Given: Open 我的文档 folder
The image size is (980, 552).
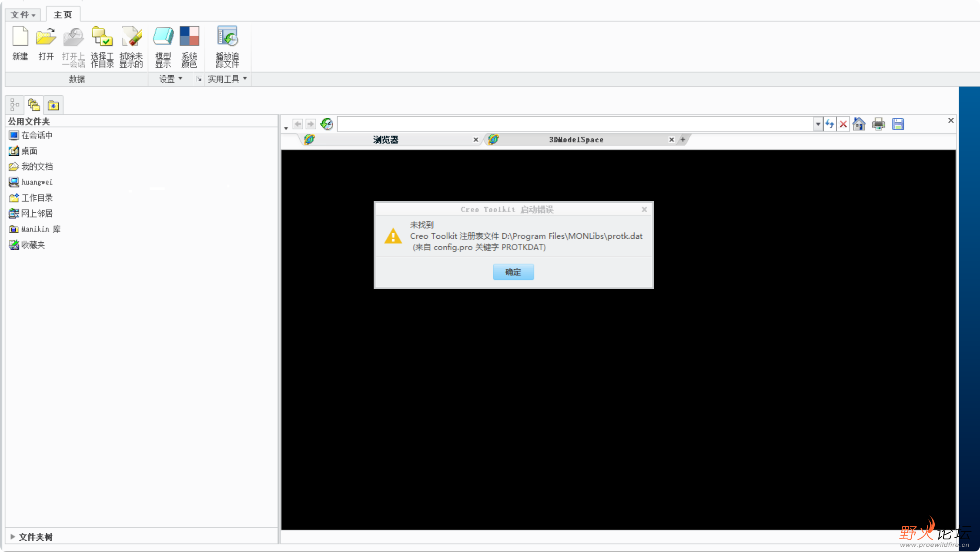Looking at the screenshot, I should (30, 167).
